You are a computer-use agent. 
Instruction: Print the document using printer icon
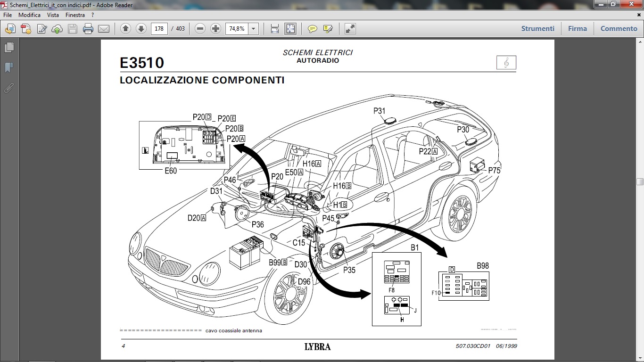click(x=88, y=29)
